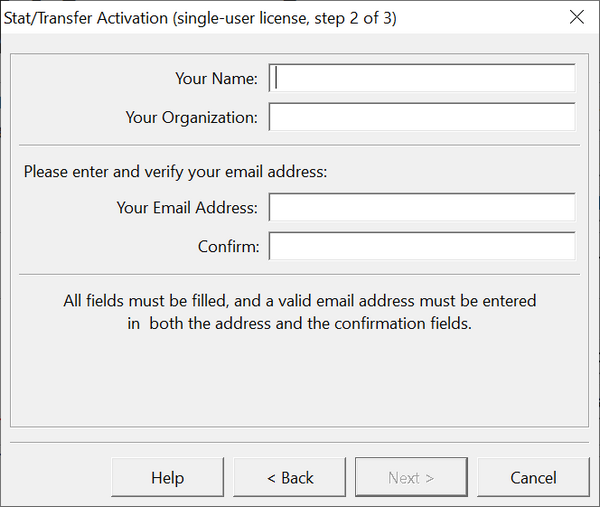Click the Your Name text field
The height and width of the screenshot is (507, 600).
[x=421, y=78]
